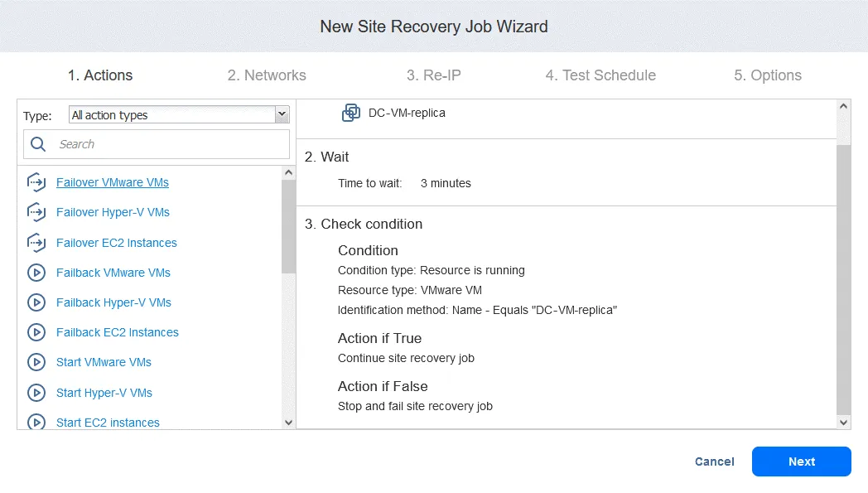Select the Start Hyper-V VMs action icon
The width and height of the screenshot is (868, 493).
point(36,393)
